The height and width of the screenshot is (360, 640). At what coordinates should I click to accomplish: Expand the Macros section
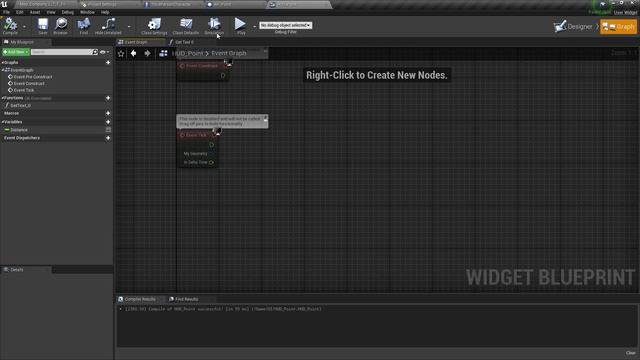point(11,113)
